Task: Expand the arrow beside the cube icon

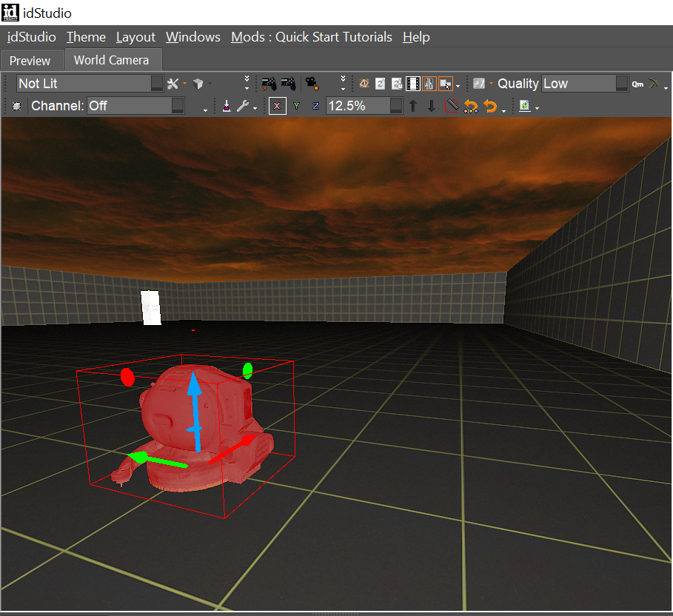Action: point(210,84)
